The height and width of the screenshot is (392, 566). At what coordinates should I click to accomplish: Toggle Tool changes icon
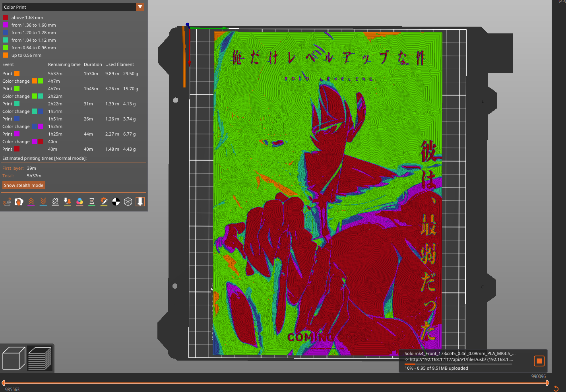pos(68,202)
